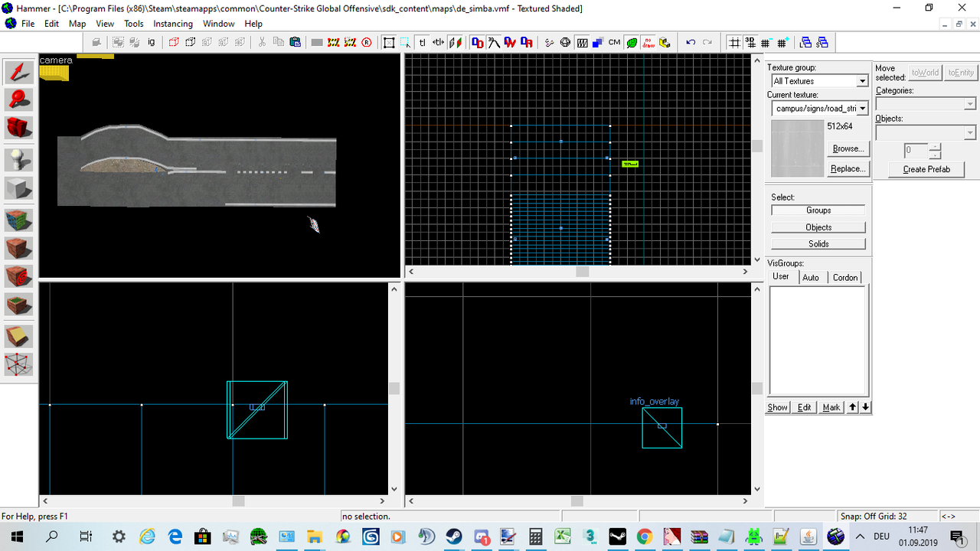Toggle texture lock tl button
Image resolution: width=980 pixels, height=551 pixels.
click(x=422, y=43)
